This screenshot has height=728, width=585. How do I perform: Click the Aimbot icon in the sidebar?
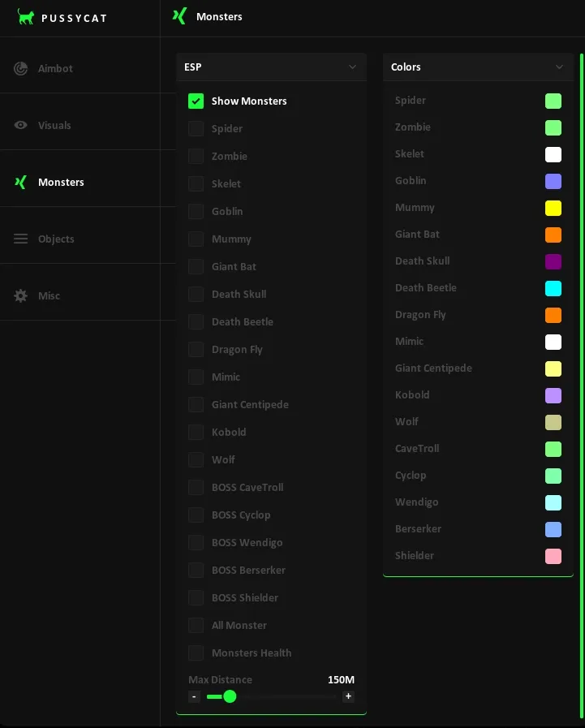pos(21,69)
